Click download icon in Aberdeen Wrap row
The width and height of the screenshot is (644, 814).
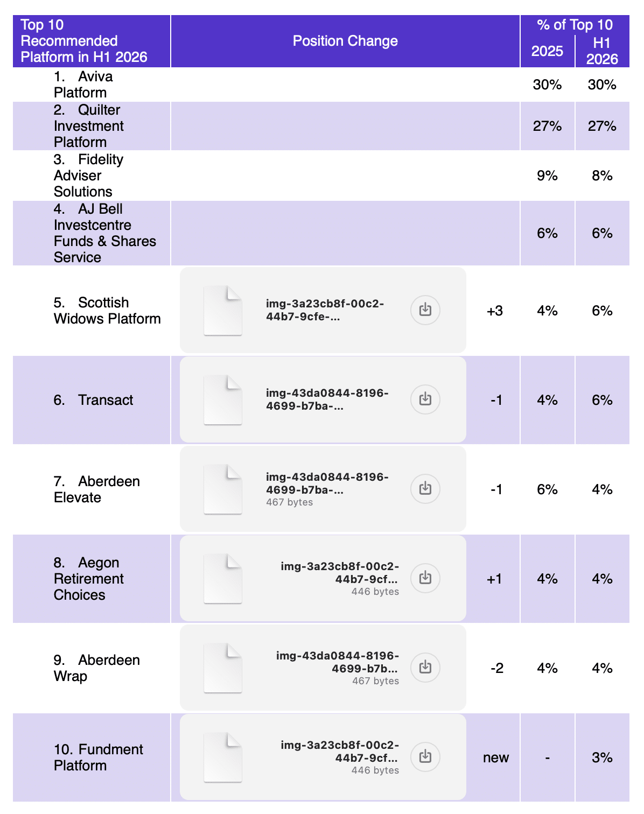425,668
